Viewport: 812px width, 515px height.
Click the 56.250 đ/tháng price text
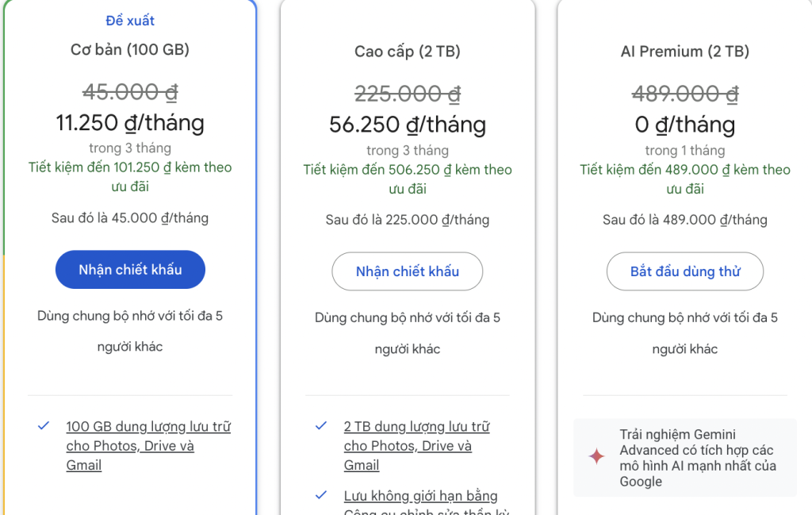(407, 125)
